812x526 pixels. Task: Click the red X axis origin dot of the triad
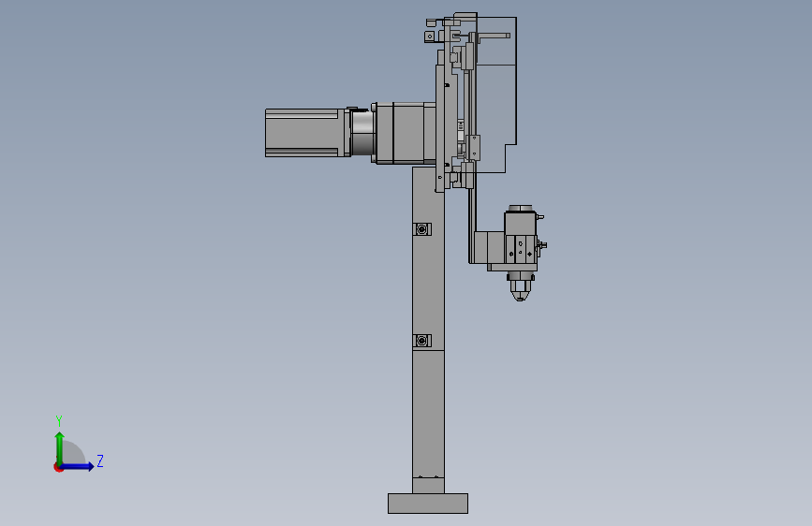[58, 467]
